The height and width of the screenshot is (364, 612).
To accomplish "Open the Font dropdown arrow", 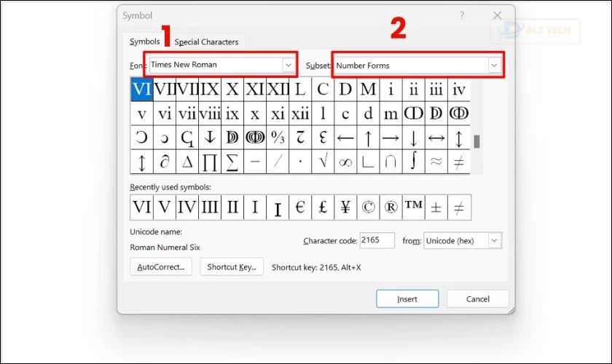I will (288, 65).
